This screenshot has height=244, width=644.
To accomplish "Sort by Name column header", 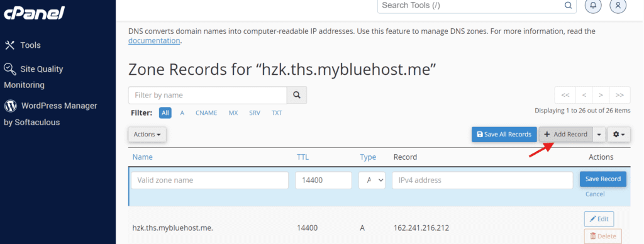I will click(143, 157).
